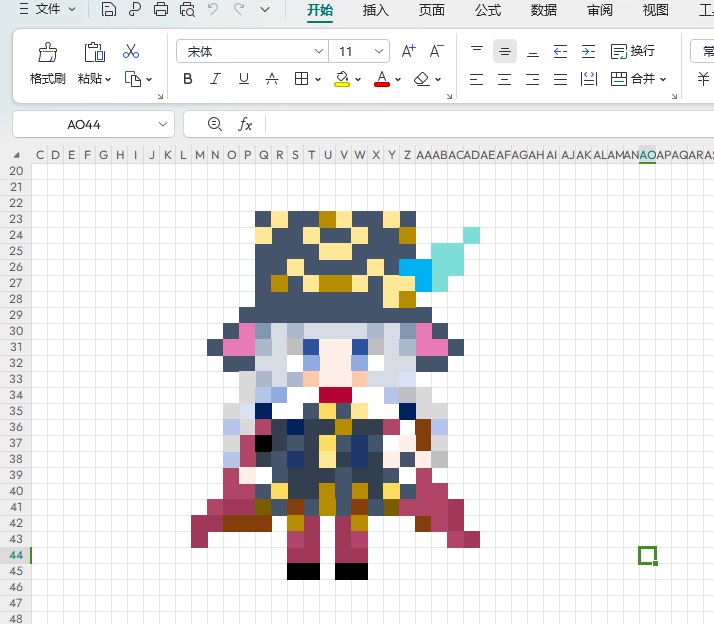Click the Print Preview icon
714x624 pixels.
pyautogui.click(x=187, y=9)
